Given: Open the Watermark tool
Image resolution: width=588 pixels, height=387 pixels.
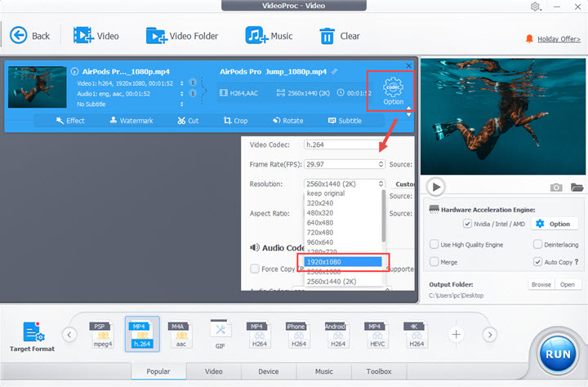Looking at the screenshot, I should pos(131,121).
